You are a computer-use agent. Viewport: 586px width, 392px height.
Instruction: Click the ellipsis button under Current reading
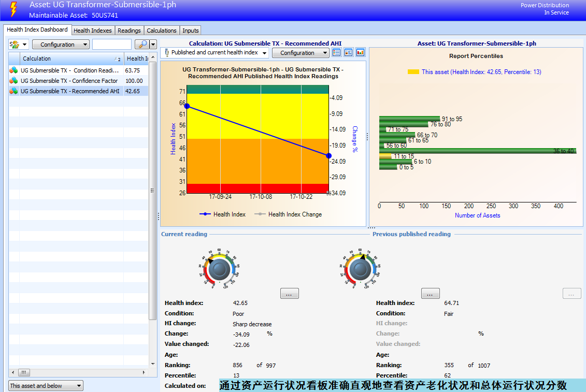pyautogui.click(x=289, y=294)
